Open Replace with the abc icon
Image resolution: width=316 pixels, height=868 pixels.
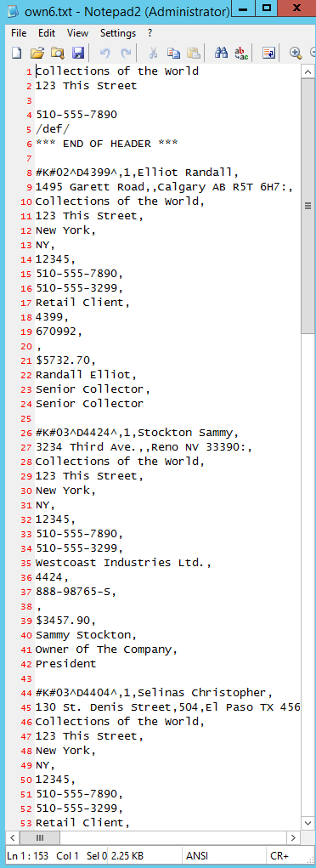click(241, 53)
